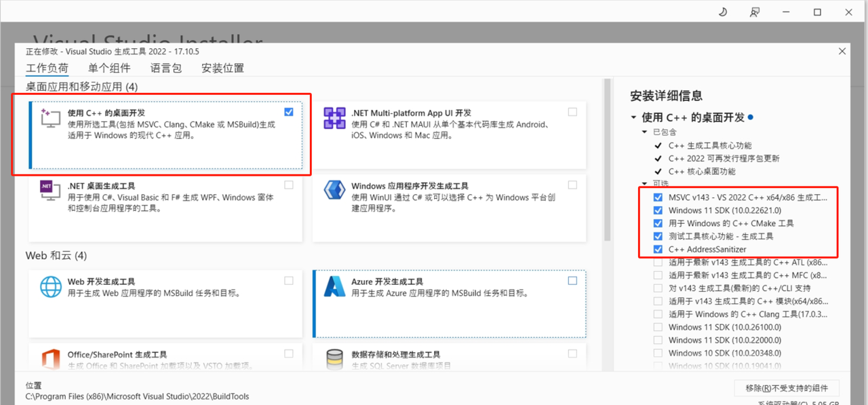
Task: Switch to the 安装位置 tab
Action: (222, 69)
